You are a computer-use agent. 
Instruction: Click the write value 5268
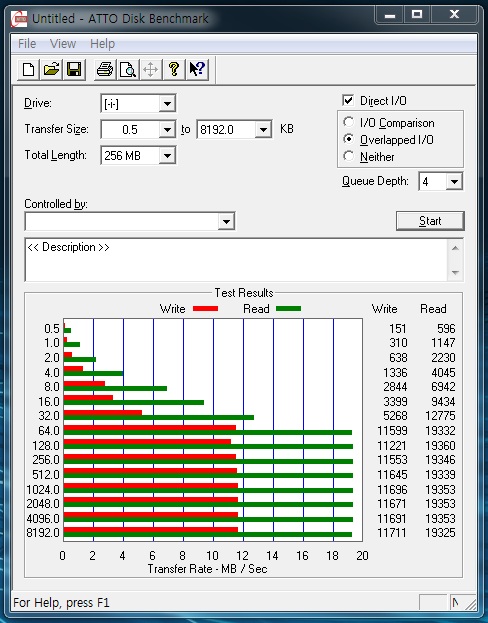pyautogui.click(x=395, y=416)
